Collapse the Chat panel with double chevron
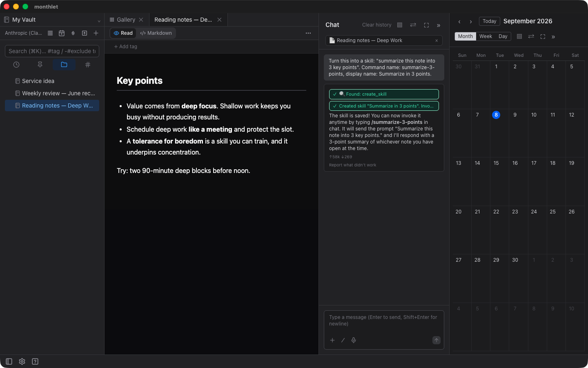 point(439,25)
